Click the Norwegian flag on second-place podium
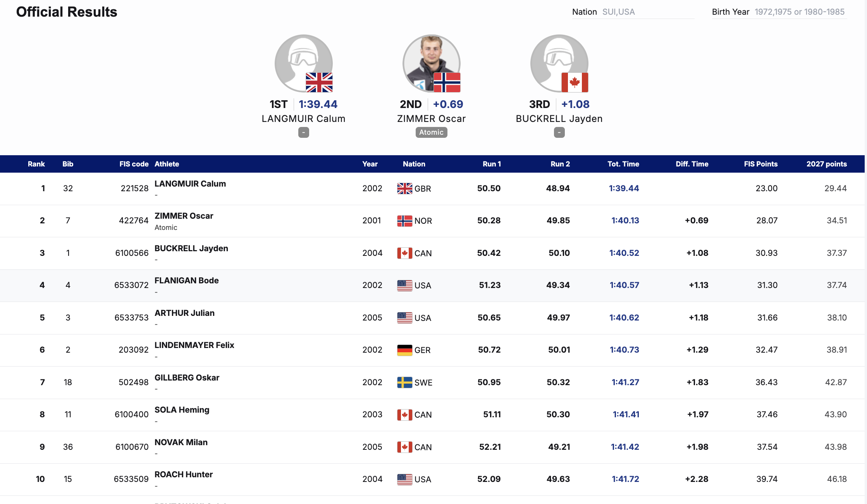The height and width of the screenshot is (504, 867). coord(447,82)
